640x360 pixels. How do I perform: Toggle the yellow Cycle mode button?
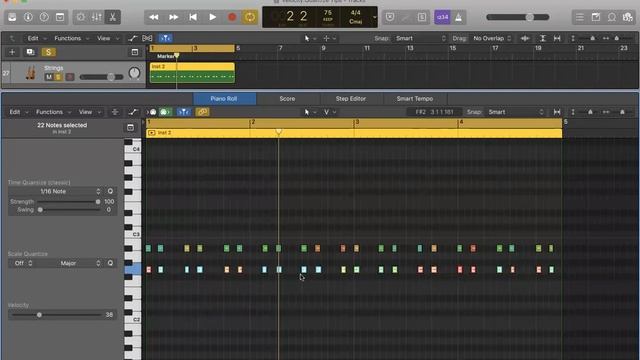coord(250,17)
